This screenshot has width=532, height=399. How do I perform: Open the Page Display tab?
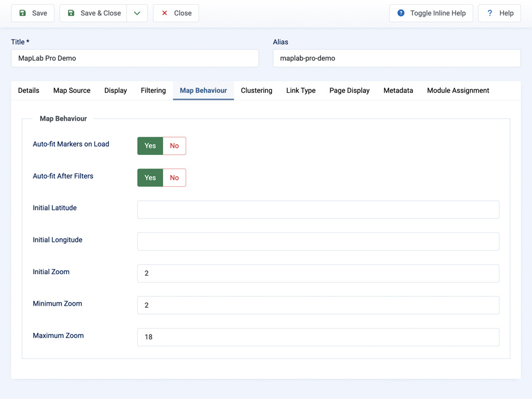click(x=349, y=90)
